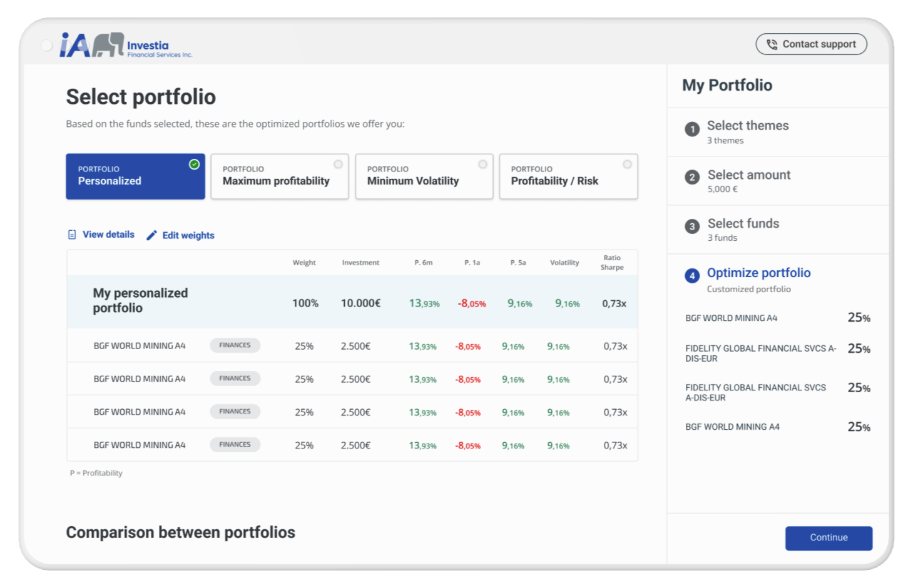The image size is (913, 588).
Task: Click step 2 number circle for Select amount
Action: click(x=692, y=177)
